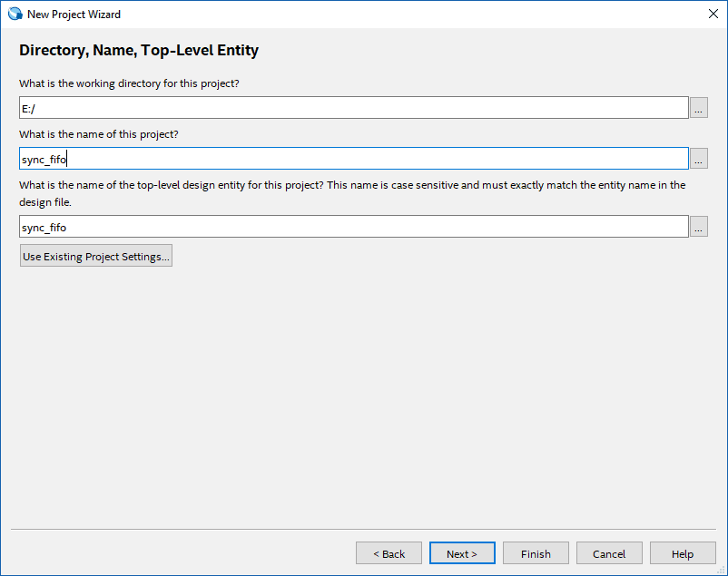Cancel the new project wizard
728x576 pixels.
click(609, 553)
